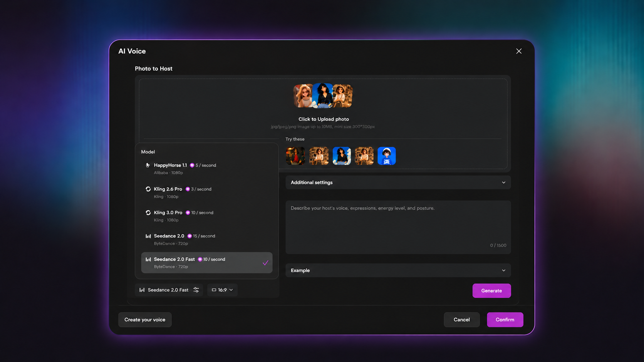This screenshot has height=362, width=644.
Task: Choose the fourth Try these sample photo
Action: (x=364, y=156)
